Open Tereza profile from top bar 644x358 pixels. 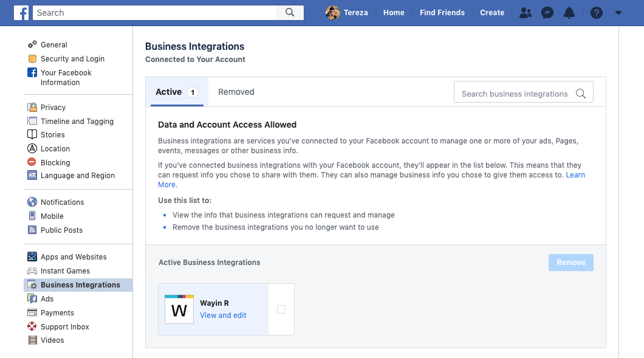coord(347,13)
